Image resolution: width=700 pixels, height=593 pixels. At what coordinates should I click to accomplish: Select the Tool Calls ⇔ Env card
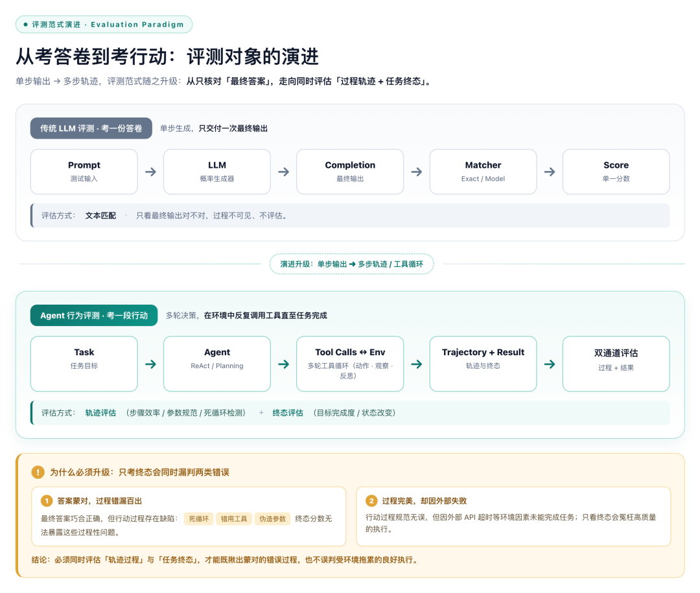(350, 364)
